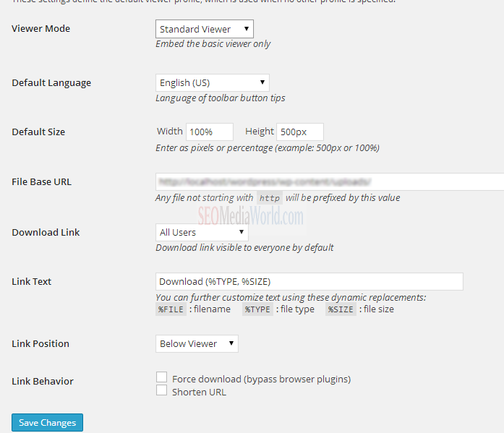Focus the Width input field

pos(209,132)
